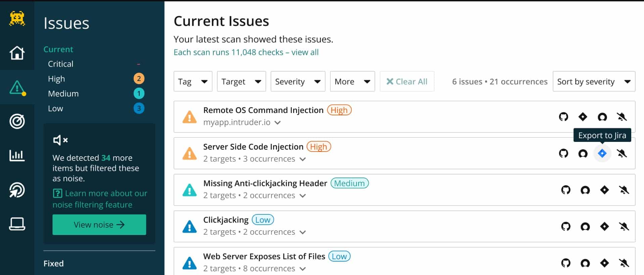Open the 'view all' checks link
This screenshot has height=275, width=644.
[x=305, y=52]
